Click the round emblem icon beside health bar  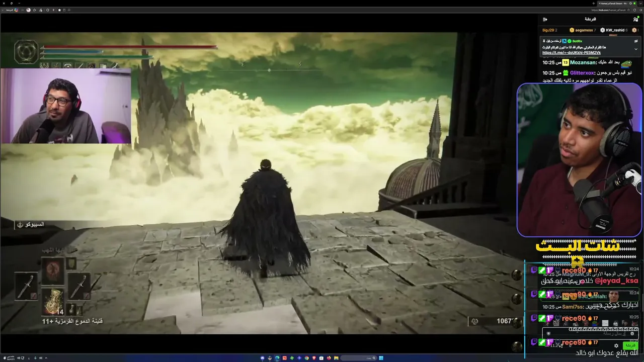[x=26, y=52]
